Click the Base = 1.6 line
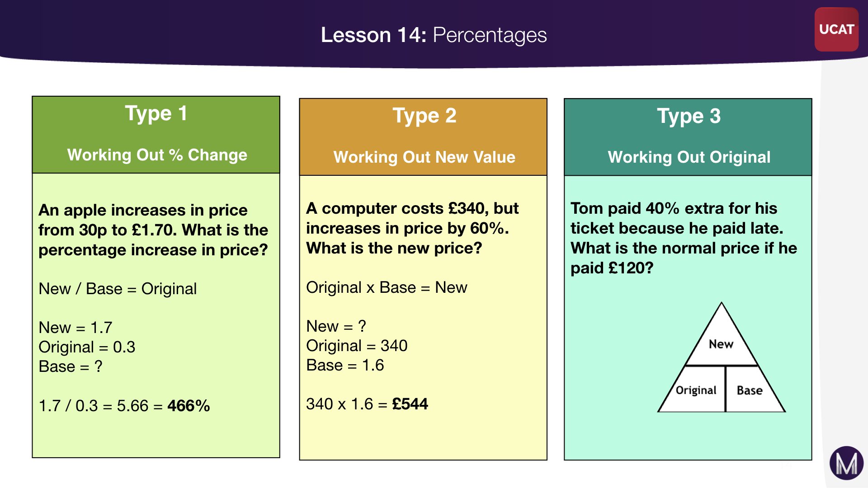Image resolution: width=868 pixels, height=488 pixels. [x=345, y=365]
